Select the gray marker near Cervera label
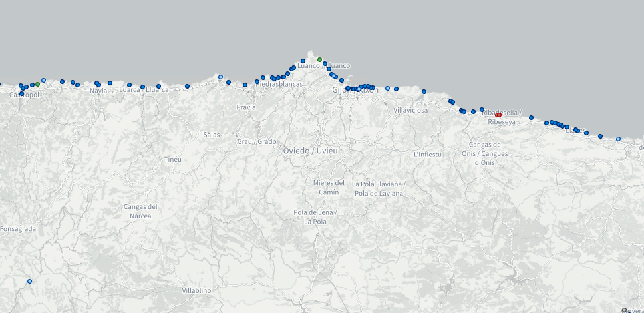The height and width of the screenshot is (313, 644). click(624, 310)
